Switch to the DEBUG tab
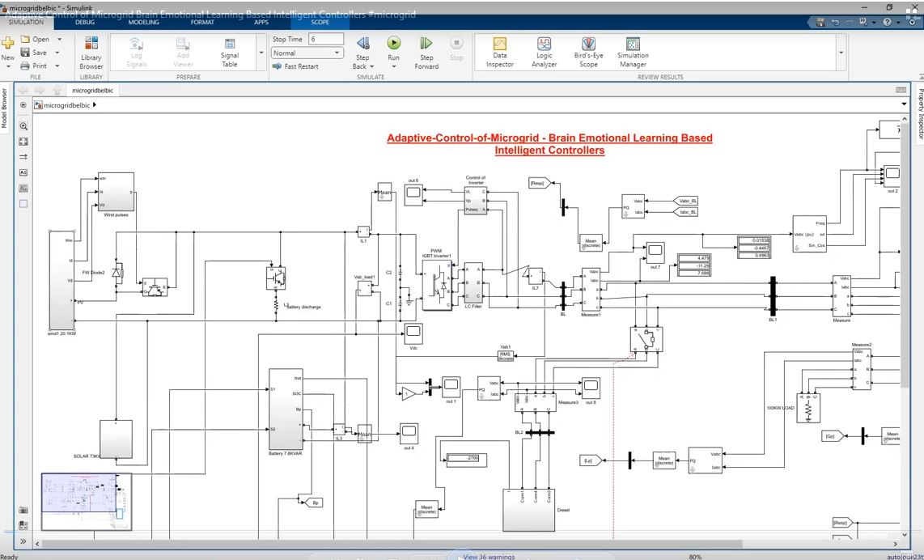 point(85,23)
